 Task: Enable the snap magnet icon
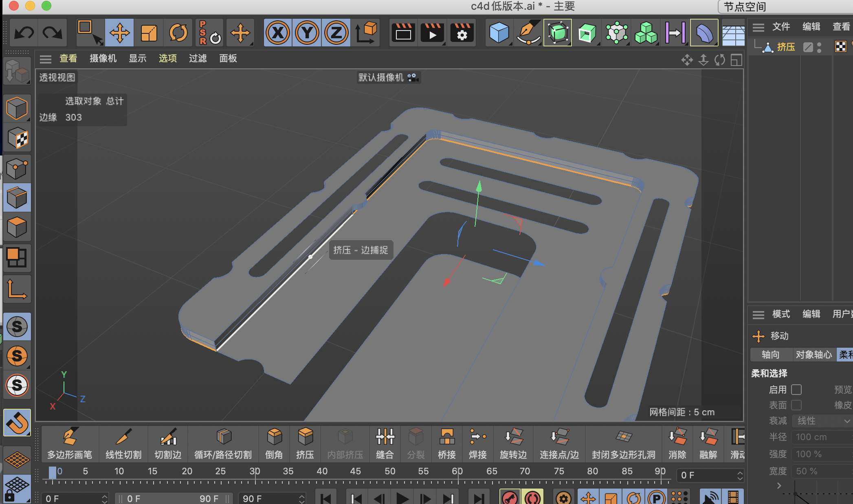(17, 423)
